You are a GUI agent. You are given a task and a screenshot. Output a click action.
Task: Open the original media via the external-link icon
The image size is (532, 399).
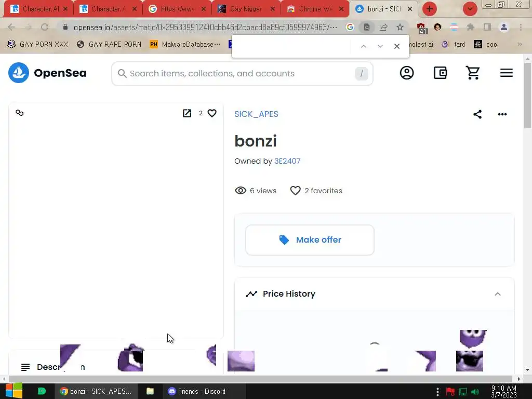pyautogui.click(x=187, y=113)
